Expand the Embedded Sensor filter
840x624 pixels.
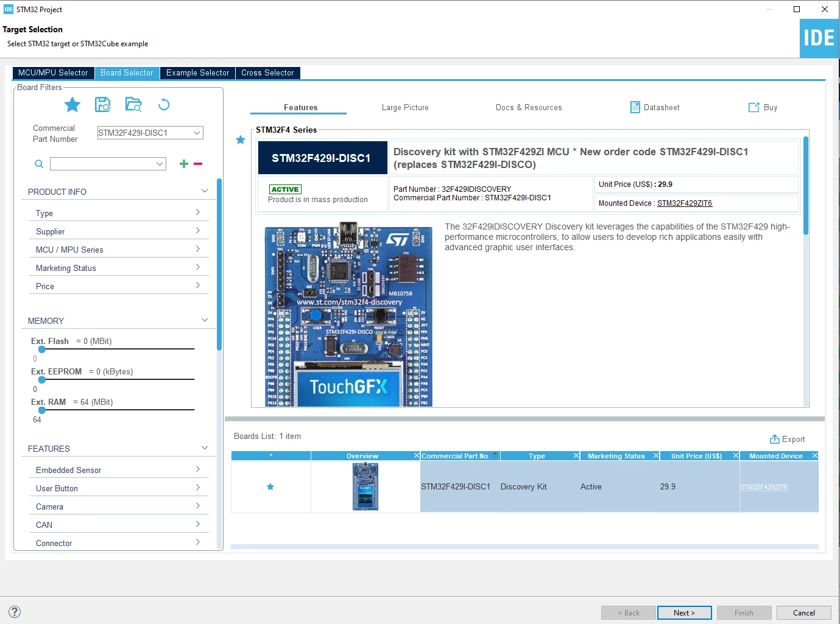198,469
